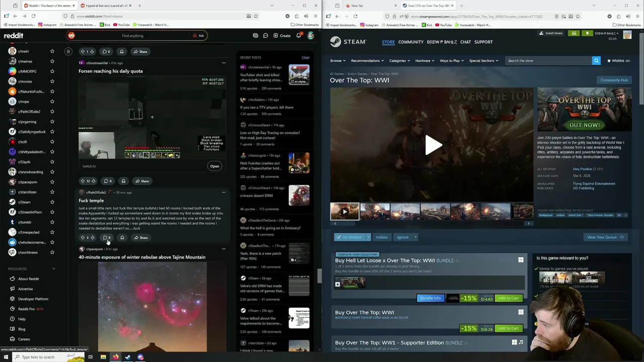Collapse Reddit Resources section
The height and width of the screenshot is (362, 644).
pos(54,268)
